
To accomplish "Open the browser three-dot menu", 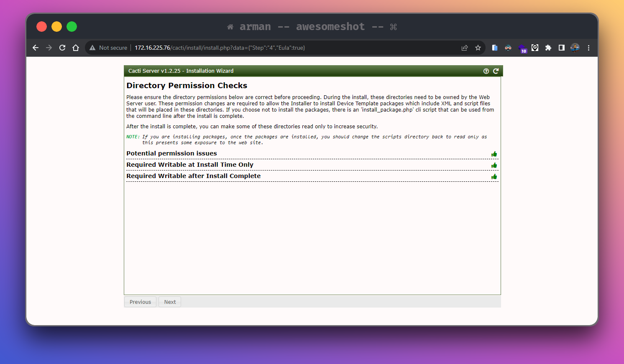I will pos(588,48).
